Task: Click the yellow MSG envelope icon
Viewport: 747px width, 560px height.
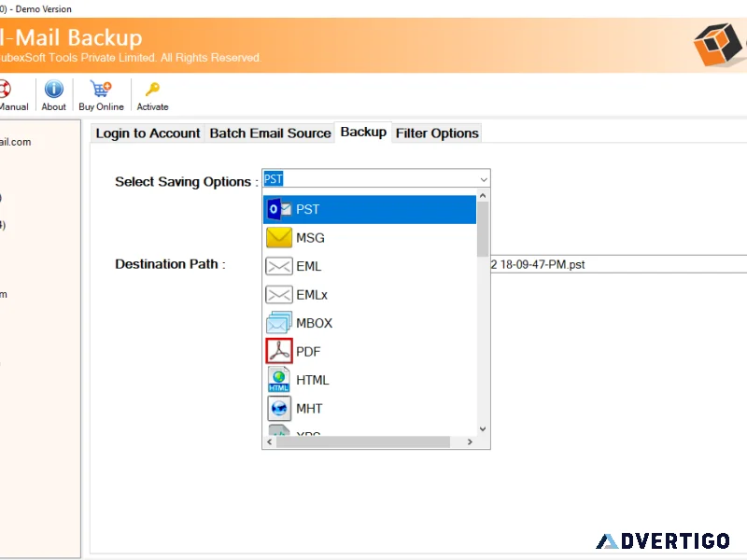Action: (279, 238)
